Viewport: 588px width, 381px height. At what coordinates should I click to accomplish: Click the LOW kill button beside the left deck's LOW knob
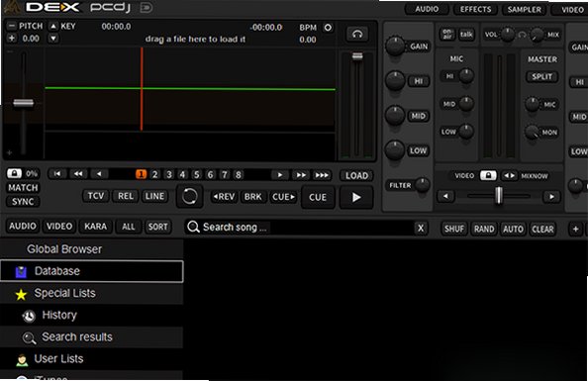tap(418, 150)
